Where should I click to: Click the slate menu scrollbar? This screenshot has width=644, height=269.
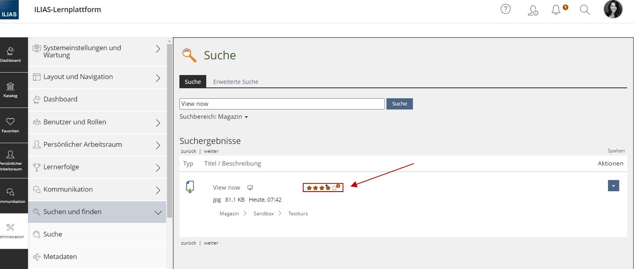pyautogui.click(x=170, y=131)
